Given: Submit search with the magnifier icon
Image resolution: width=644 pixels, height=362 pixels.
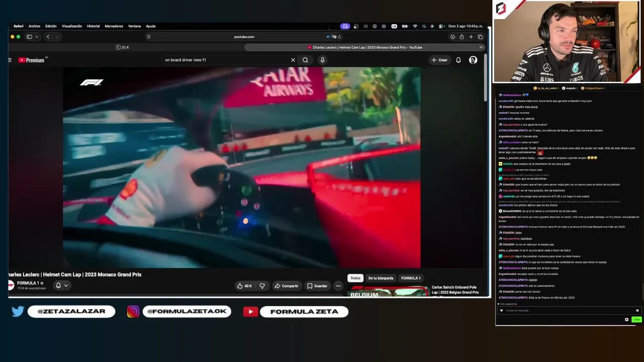Looking at the screenshot, I should pyautogui.click(x=305, y=60).
